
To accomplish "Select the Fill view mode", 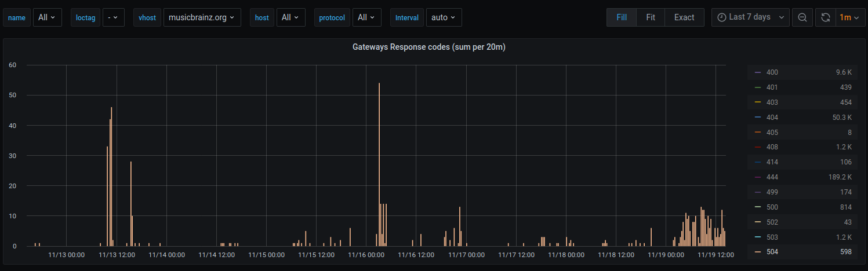I will [x=622, y=17].
